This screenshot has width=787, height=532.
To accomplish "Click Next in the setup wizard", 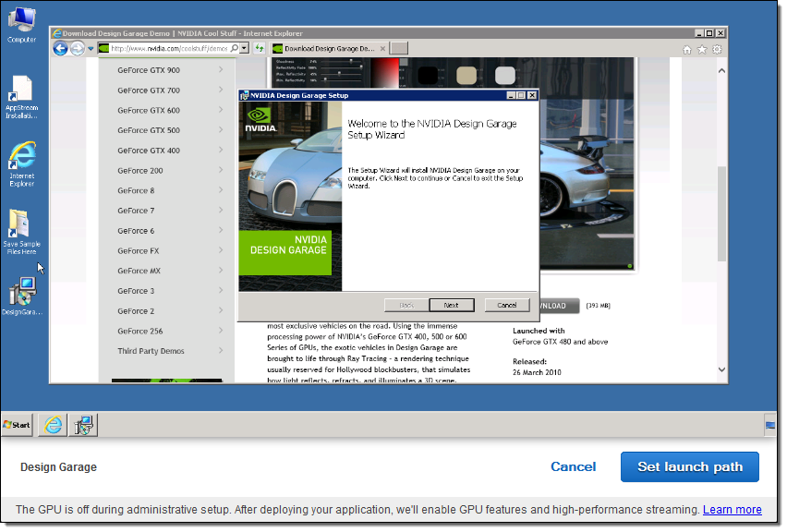I will tap(451, 305).
